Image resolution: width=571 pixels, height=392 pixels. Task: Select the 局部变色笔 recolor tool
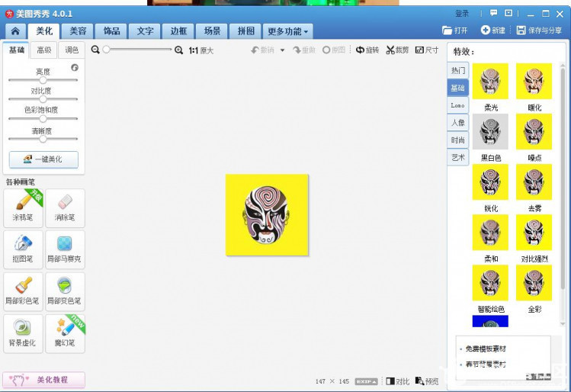[65, 291]
